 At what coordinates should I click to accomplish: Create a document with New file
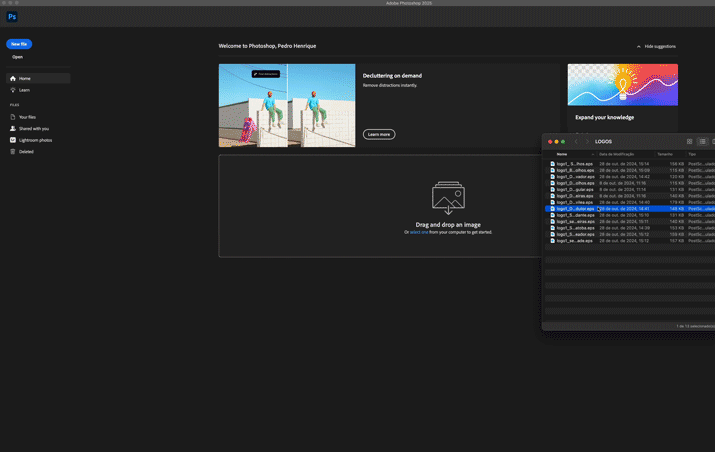pyautogui.click(x=19, y=44)
